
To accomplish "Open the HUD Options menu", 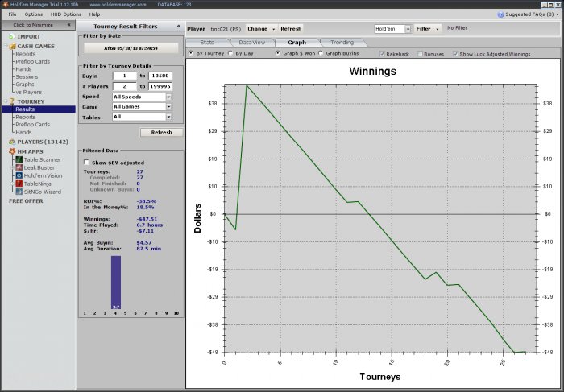I will pos(66,14).
